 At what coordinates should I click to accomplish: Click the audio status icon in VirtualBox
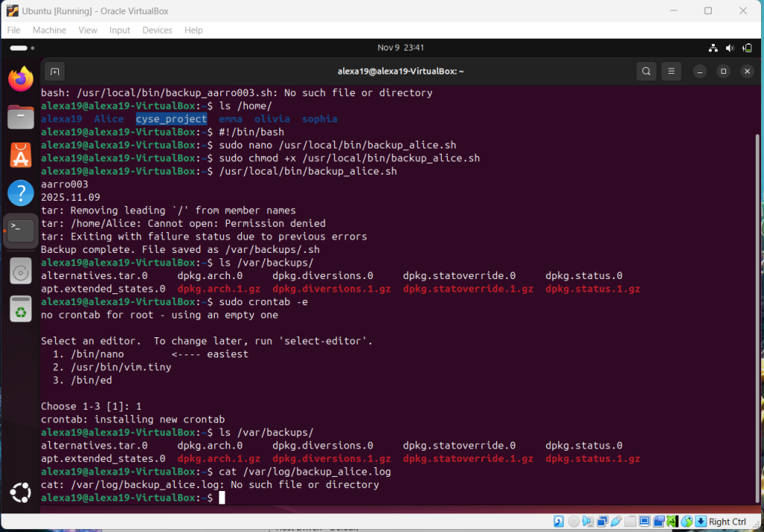tap(588, 522)
